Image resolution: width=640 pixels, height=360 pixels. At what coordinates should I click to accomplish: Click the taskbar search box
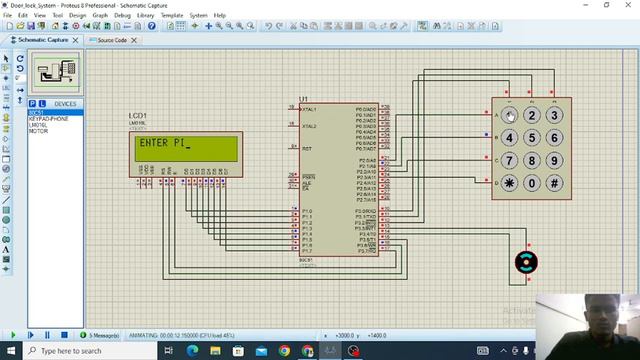pos(90,351)
